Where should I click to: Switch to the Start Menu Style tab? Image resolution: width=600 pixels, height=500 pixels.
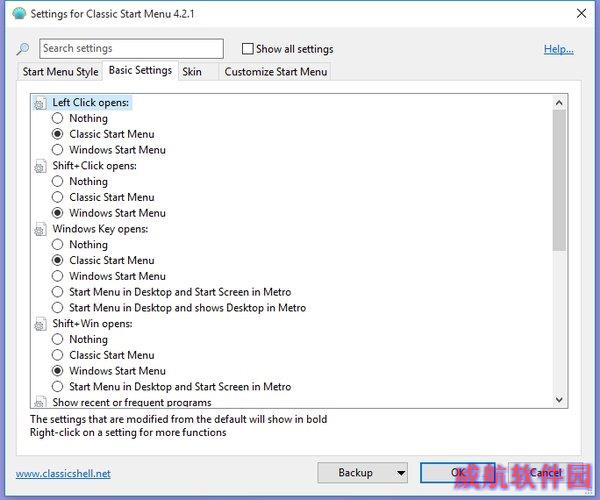coord(60,72)
